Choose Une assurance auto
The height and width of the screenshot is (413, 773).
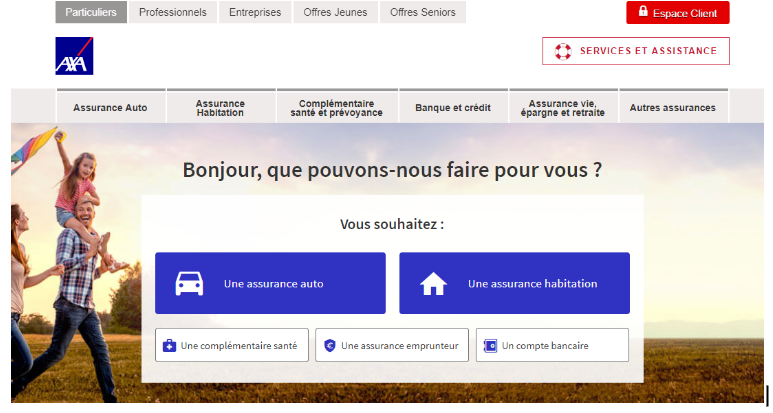pos(270,283)
